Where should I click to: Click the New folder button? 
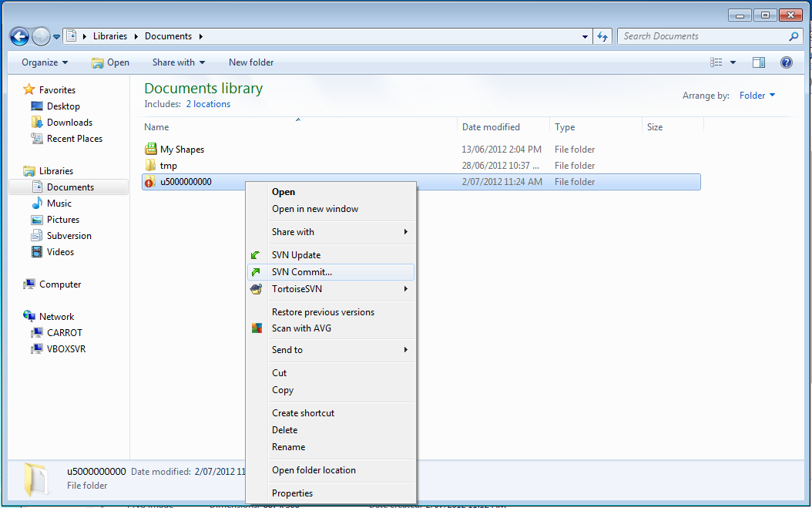250,62
